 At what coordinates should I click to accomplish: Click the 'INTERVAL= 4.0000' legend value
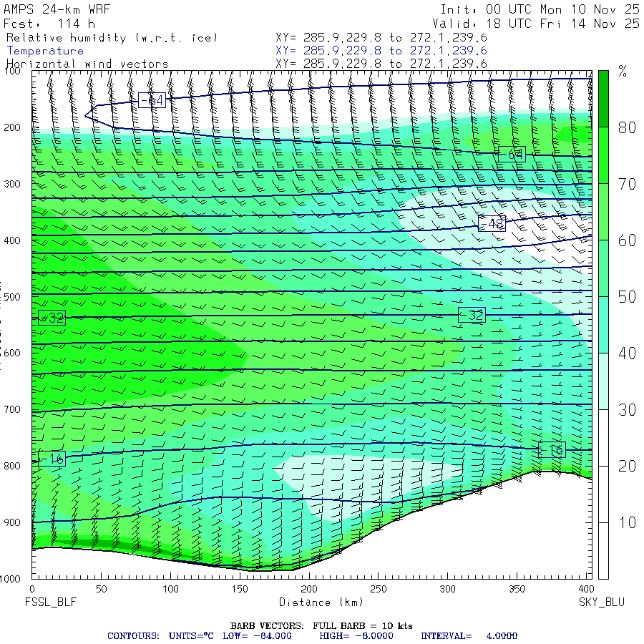click(469, 636)
